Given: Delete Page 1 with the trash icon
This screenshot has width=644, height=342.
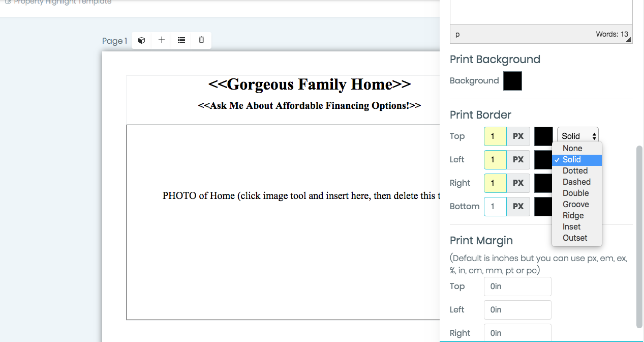Looking at the screenshot, I should coord(201,40).
